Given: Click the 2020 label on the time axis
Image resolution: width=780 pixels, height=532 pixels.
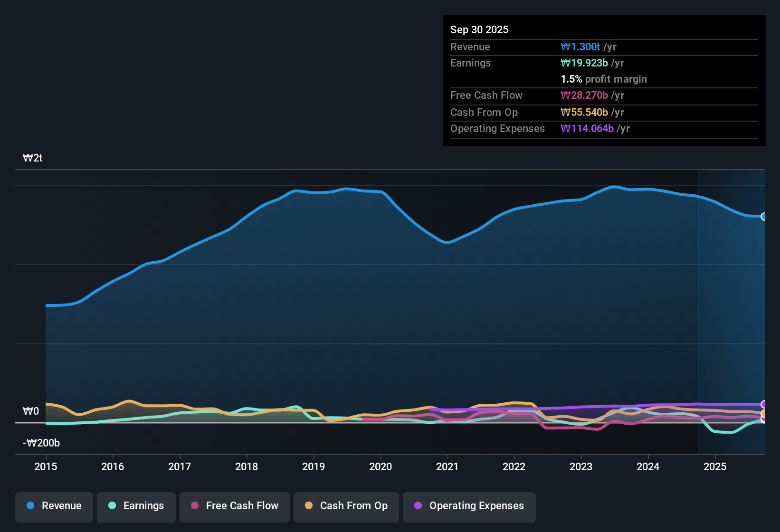Looking at the screenshot, I should tap(380, 467).
